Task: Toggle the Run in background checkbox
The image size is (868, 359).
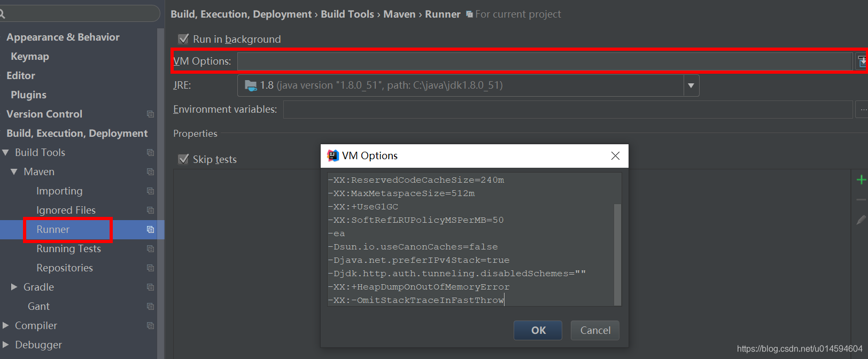Action: [183, 39]
